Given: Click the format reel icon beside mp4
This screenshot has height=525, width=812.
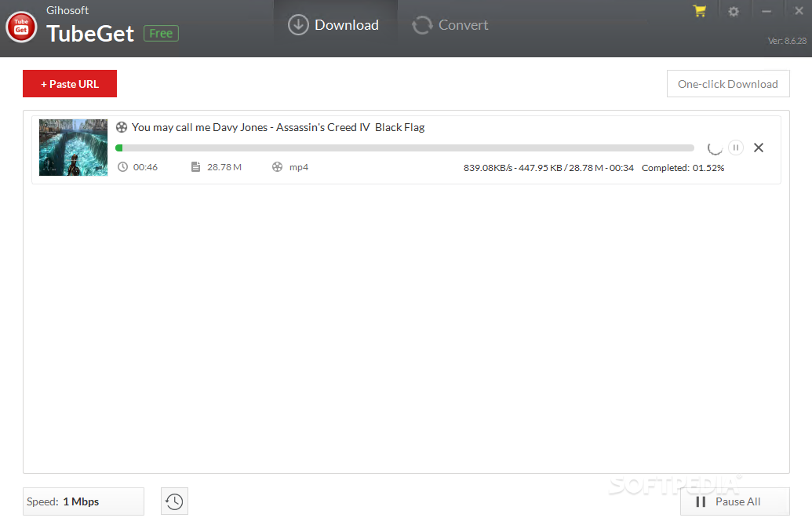Looking at the screenshot, I should [278, 166].
